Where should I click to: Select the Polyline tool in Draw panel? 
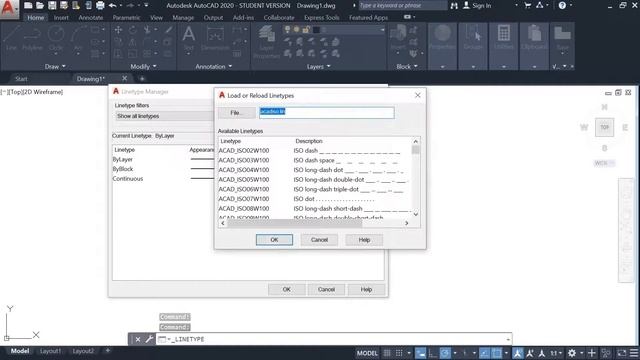click(32, 38)
